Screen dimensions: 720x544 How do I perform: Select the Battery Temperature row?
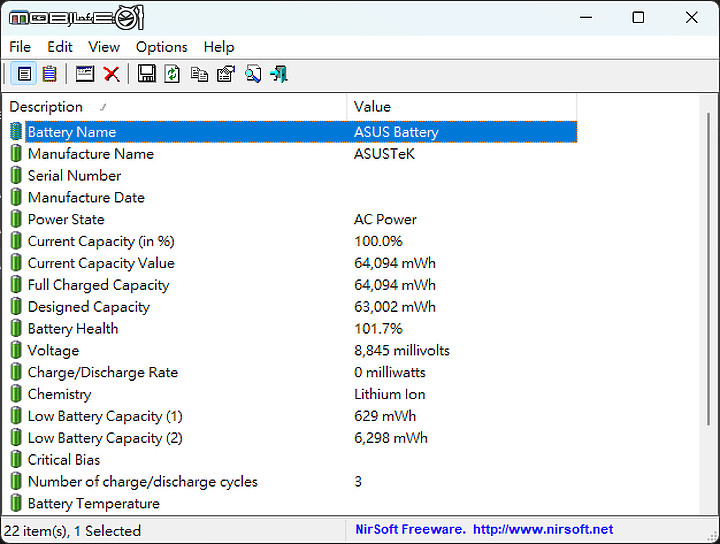coord(293,504)
